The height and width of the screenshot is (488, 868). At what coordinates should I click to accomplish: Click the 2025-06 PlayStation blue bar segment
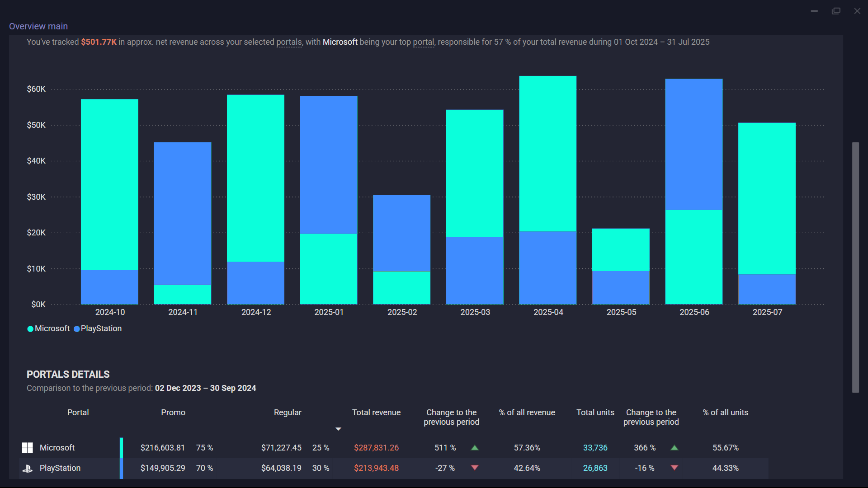pos(693,145)
